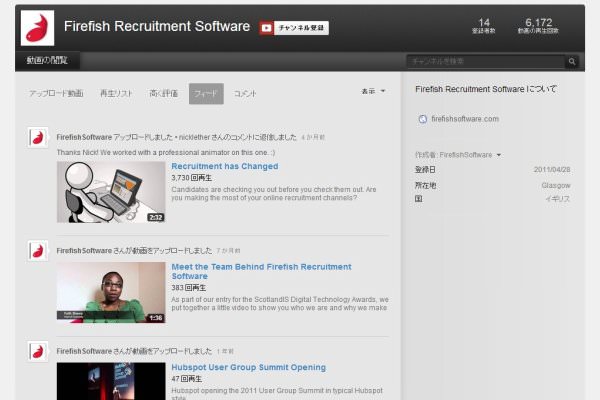
Task: Click the Glasgow location value
Action: click(x=556, y=186)
